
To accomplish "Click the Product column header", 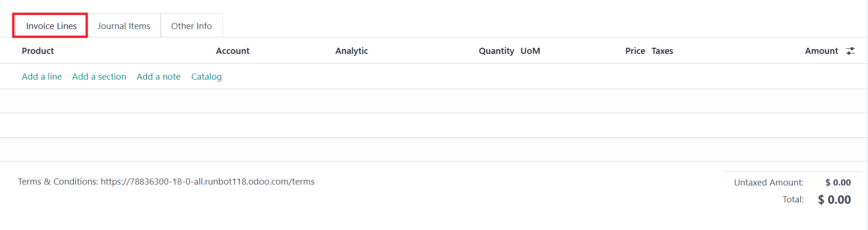I will [38, 51].
